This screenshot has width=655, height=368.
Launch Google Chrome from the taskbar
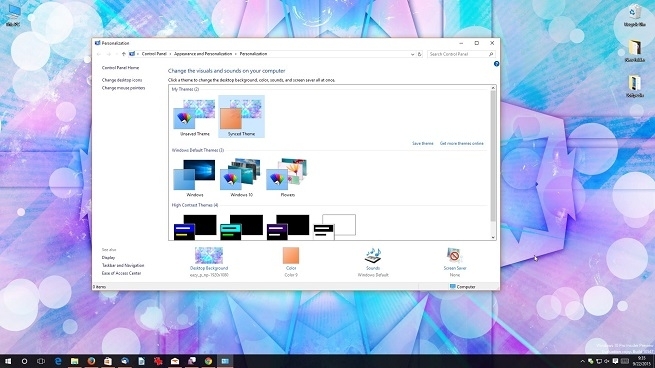208,361
